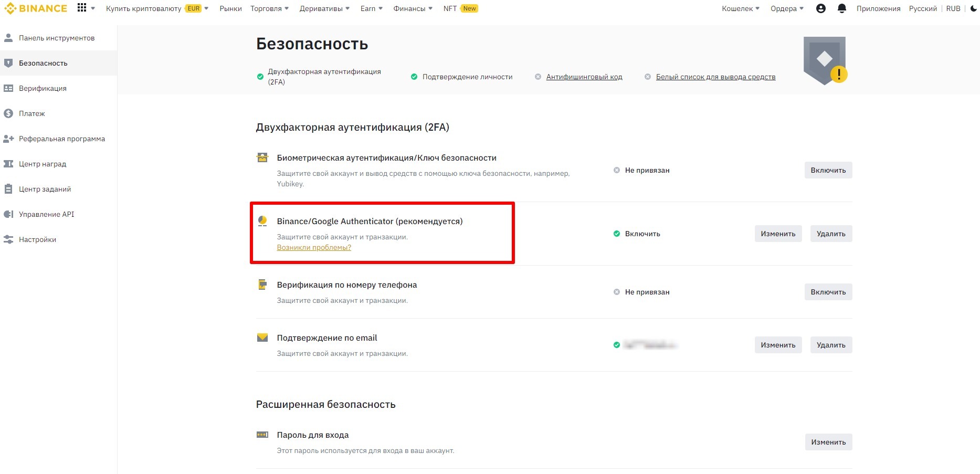Click the Settings sliders sidebar icon

coord(8,239)
